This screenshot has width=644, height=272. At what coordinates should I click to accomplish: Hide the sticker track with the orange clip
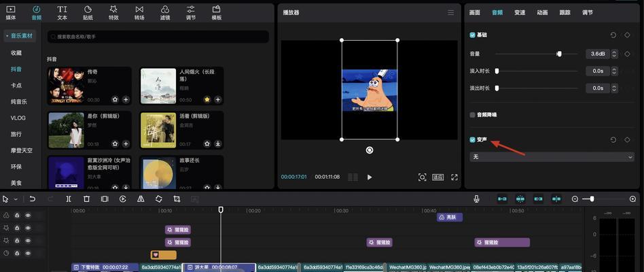click(28, 253)
